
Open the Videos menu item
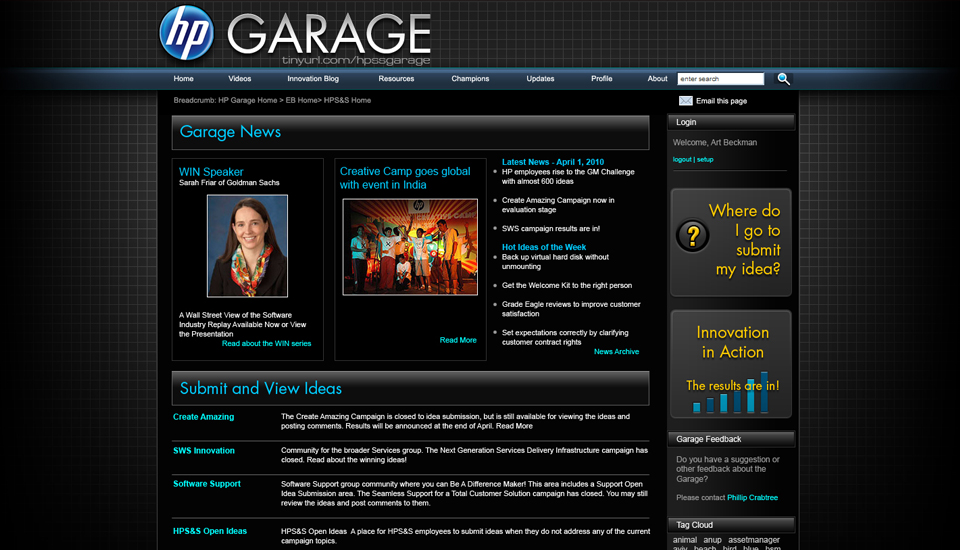pyautogui.click(x=240, y=79)
